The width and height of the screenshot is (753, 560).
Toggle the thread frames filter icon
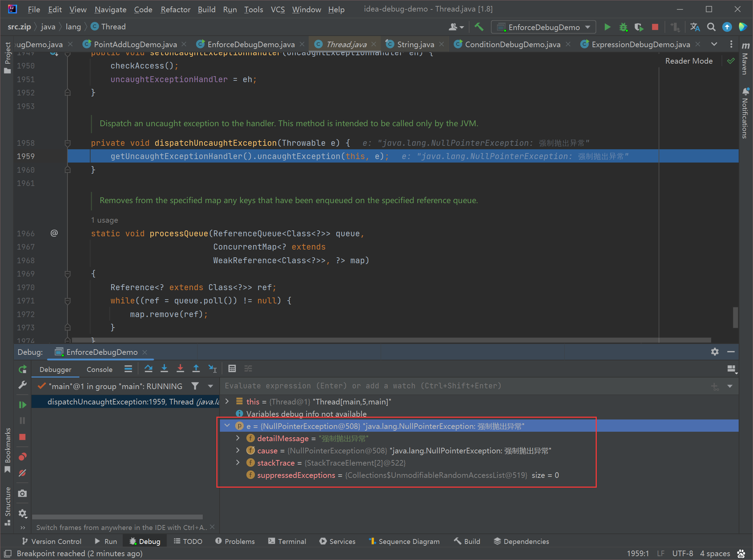195,386
